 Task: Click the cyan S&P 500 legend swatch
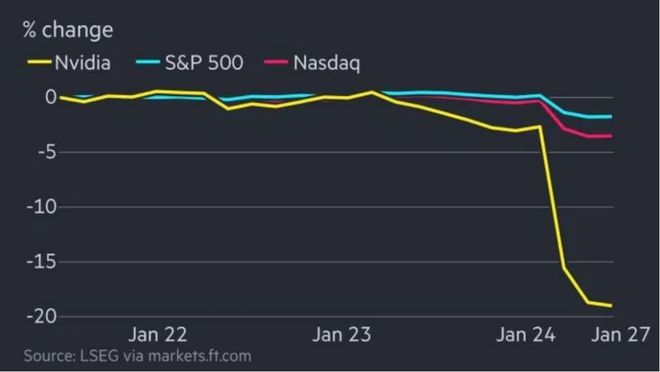[x=148, y=62]
